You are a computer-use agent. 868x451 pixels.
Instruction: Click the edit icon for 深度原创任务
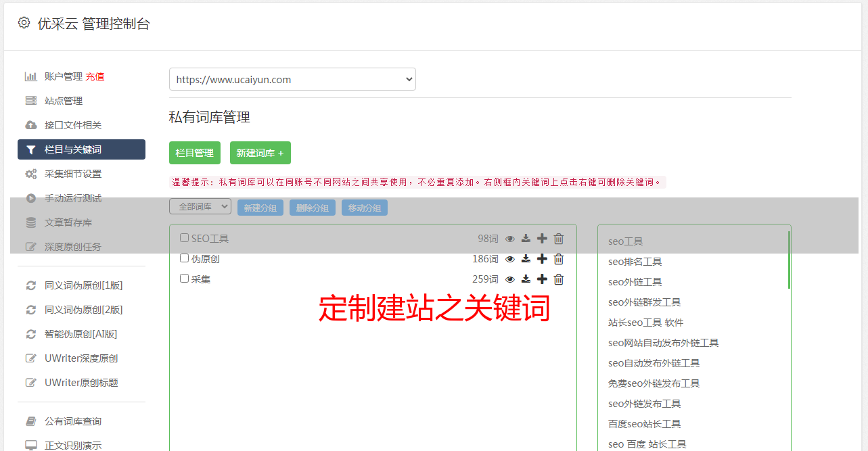(x=31, y=247)
